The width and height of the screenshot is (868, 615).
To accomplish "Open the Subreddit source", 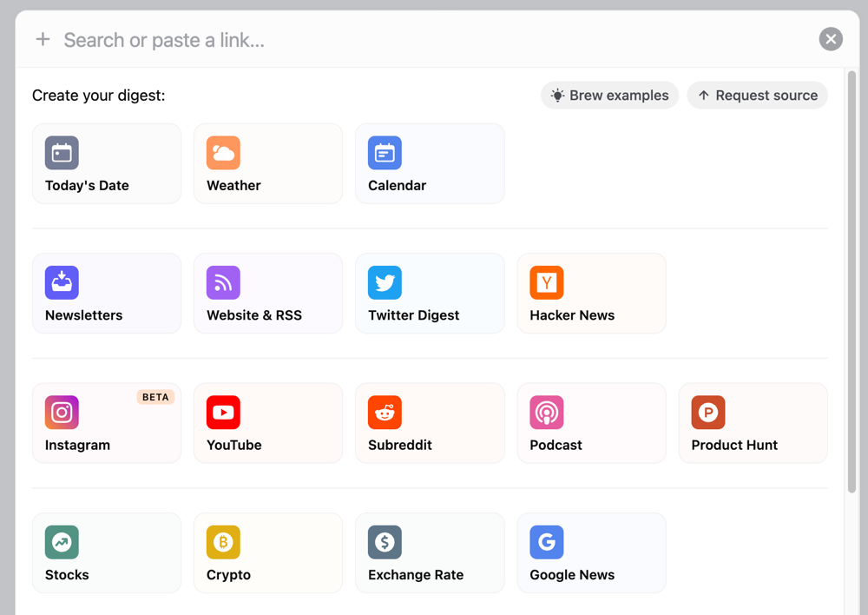I will [x=430, y=423].
